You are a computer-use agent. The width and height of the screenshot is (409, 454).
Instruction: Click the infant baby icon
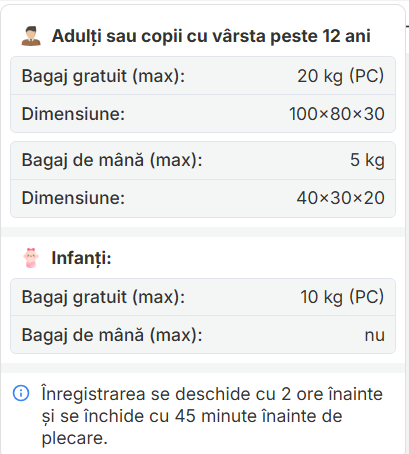pos(31,258)
